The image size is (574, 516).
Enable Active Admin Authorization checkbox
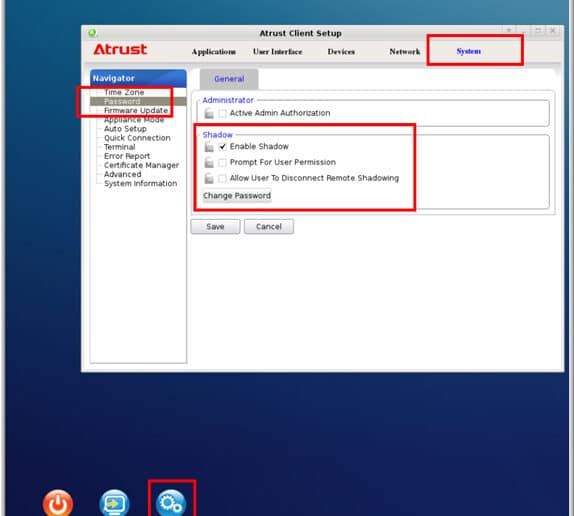[222, 113]
